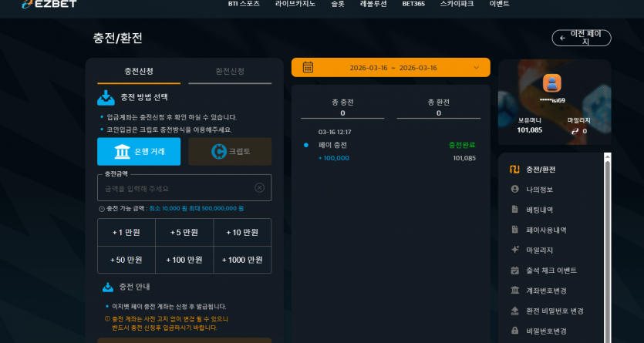Viewport: 644px width, 343px height.
Task: Add +100 만원 to deposit amount
Action: click(x=184, y=260)
